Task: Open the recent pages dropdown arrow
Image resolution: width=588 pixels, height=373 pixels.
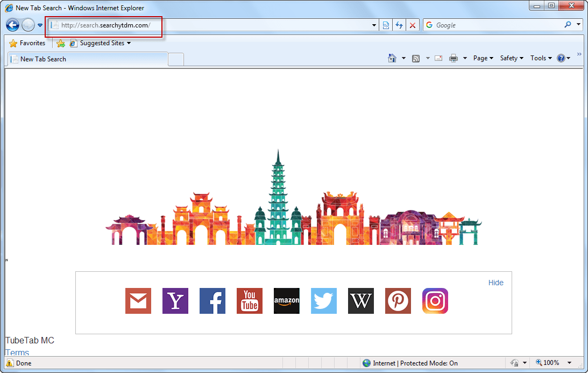Action: tap(40, 25)
